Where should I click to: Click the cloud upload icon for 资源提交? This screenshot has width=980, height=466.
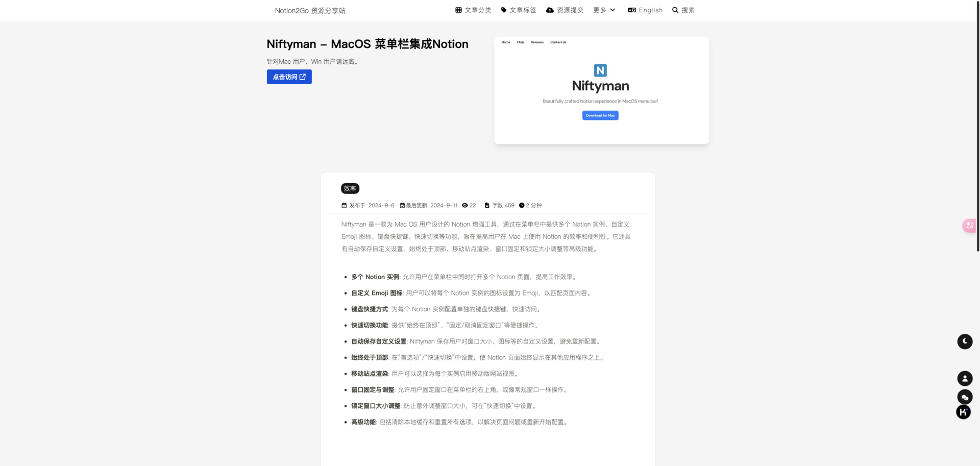tap(550, 10)
